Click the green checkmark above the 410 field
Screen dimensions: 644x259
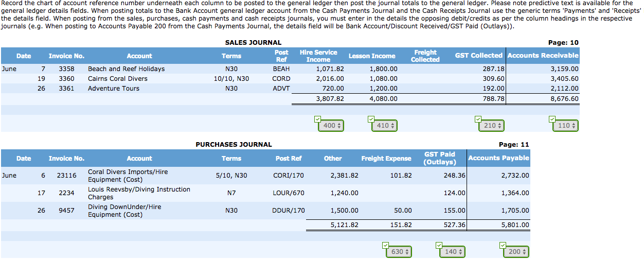click(371, 119)
